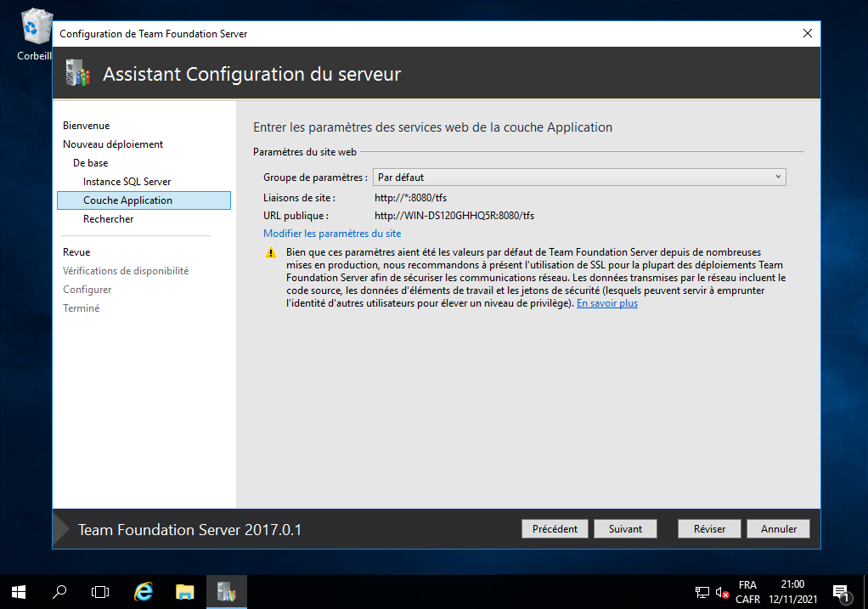Click Modifier les paramètres du site link

[x=332, y=234]
